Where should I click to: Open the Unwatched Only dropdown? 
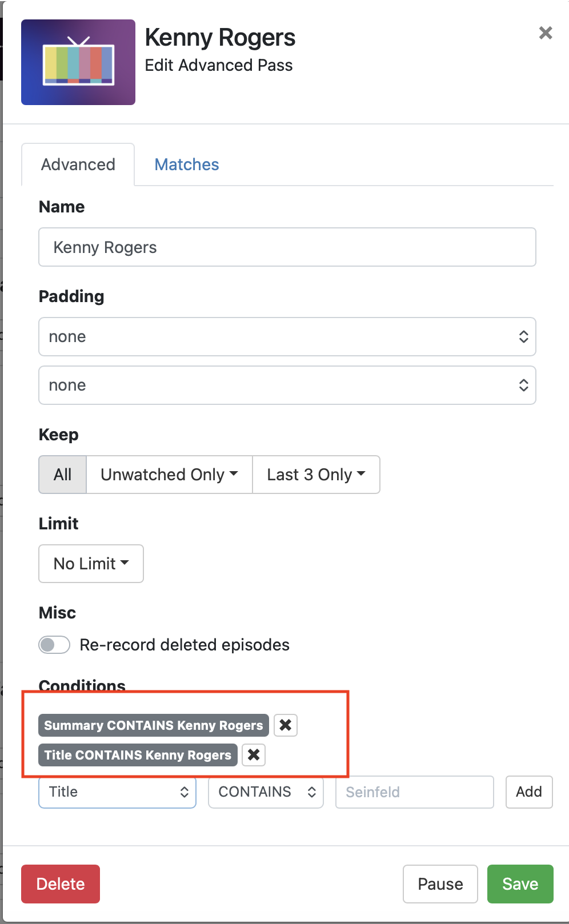click(x=169, y=475)
